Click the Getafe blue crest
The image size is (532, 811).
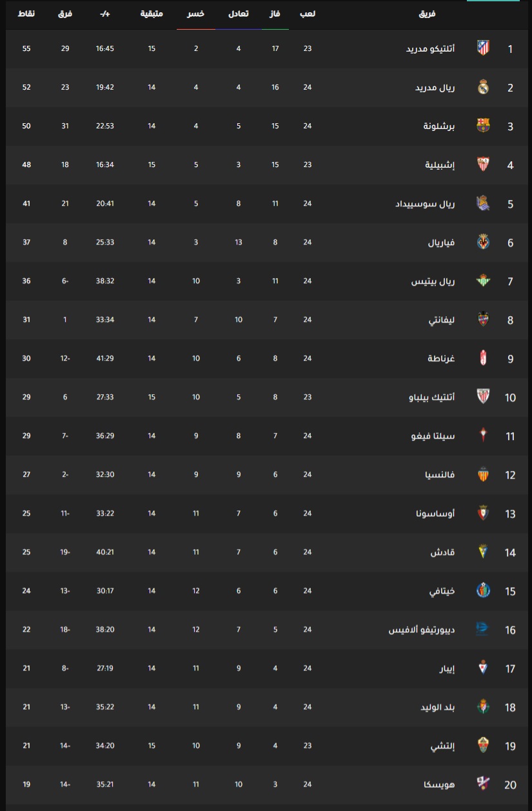pos(483,590)
